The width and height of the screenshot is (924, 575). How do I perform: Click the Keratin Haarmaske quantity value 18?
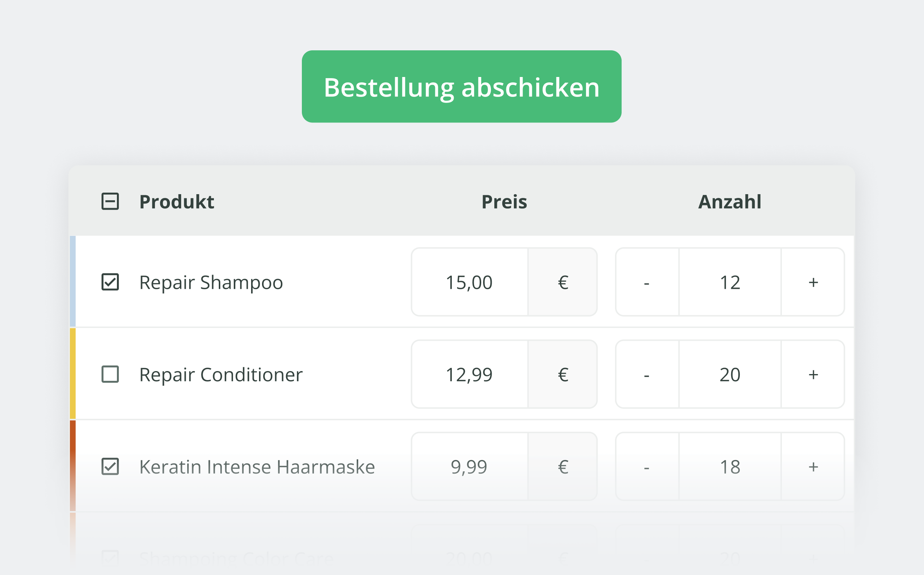(x=730, y=466)
